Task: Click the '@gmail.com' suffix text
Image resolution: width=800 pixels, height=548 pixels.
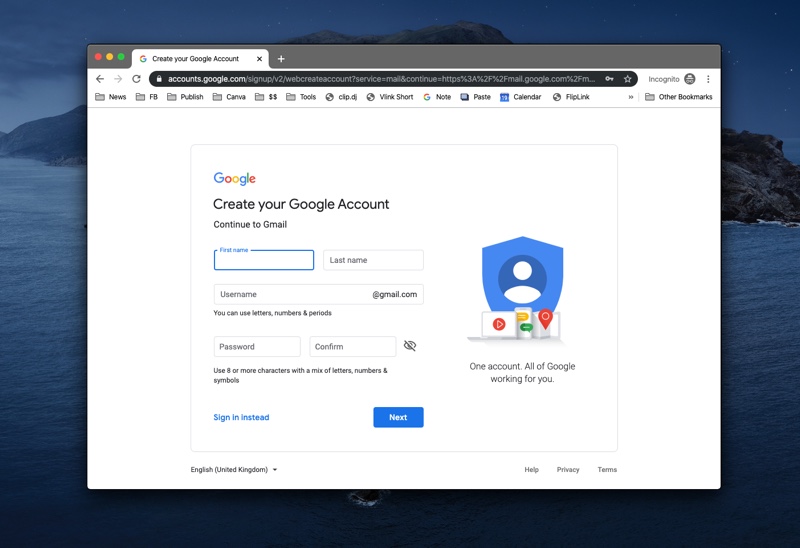Action: tap(394, 294)
